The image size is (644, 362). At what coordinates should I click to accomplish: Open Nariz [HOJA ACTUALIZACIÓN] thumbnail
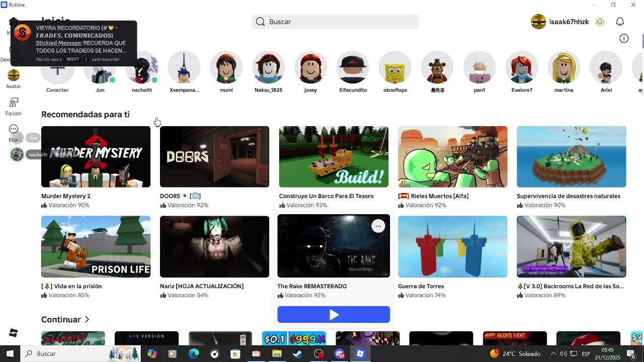point(214,247)
